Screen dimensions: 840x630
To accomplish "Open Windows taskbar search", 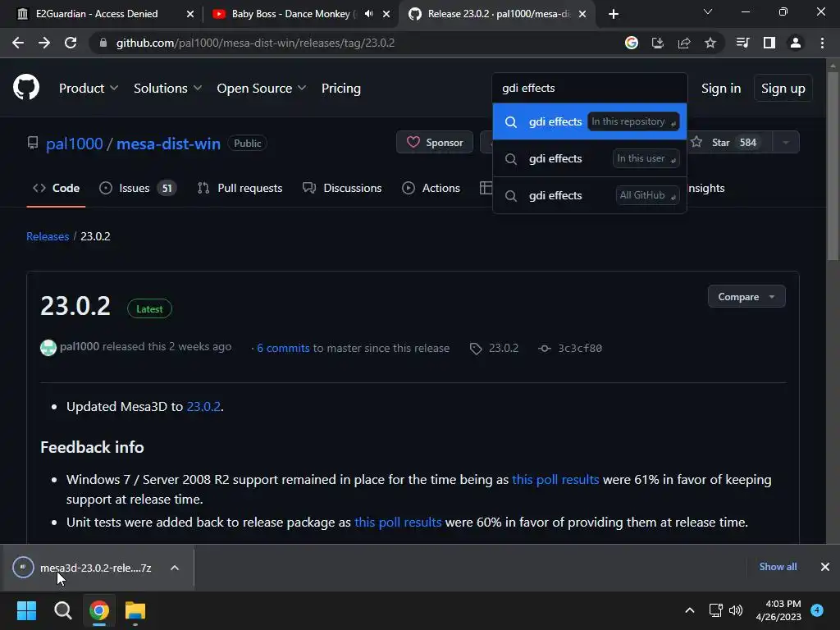I will pos(62,610).
